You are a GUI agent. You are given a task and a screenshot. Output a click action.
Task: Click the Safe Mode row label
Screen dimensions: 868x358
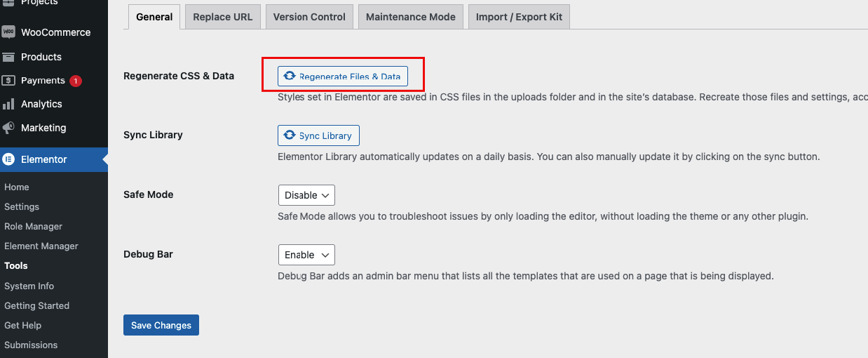(x=149, y=194)
